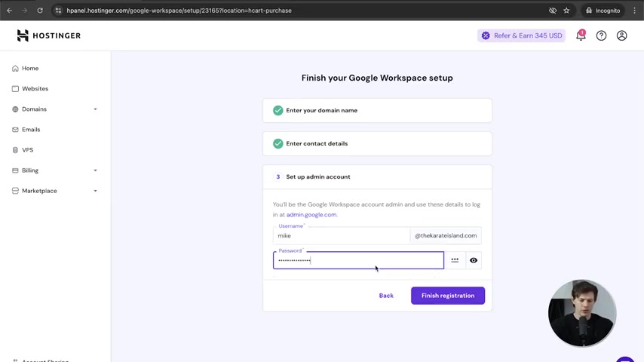
Task: Click the Set up admin account step header
Action: pyautogui.click(x=377, y=177)
